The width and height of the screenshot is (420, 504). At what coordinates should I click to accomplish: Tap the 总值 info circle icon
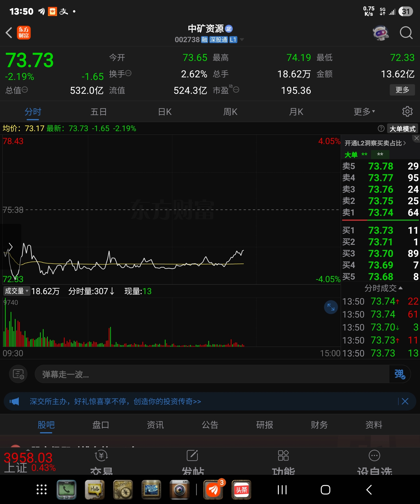coord(25,90)
